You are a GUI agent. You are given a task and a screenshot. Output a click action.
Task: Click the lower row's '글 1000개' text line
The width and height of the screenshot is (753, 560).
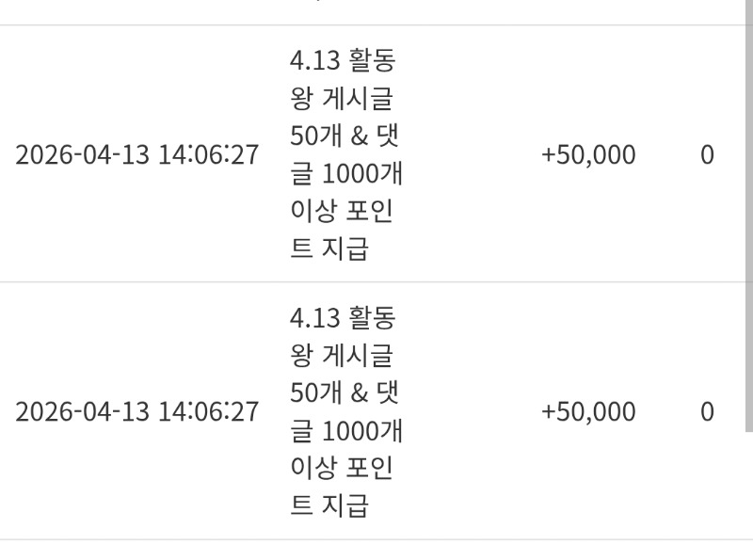(345, 431)
